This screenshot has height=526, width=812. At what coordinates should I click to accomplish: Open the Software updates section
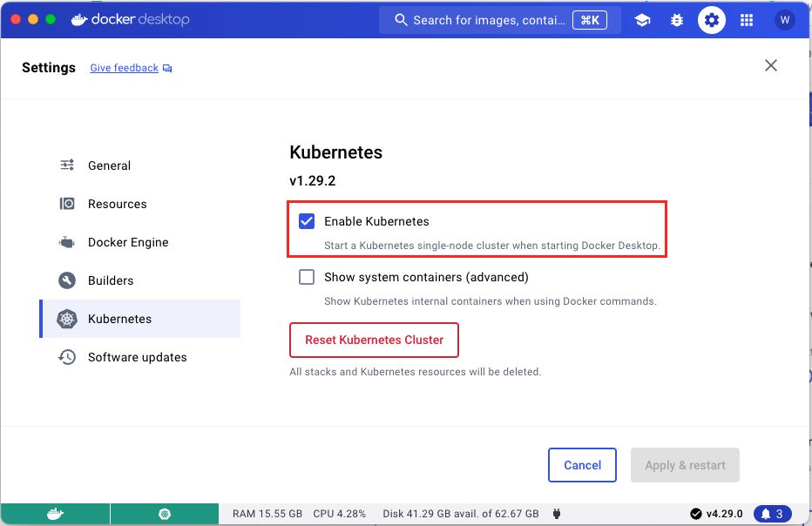[x=141, y=357]
